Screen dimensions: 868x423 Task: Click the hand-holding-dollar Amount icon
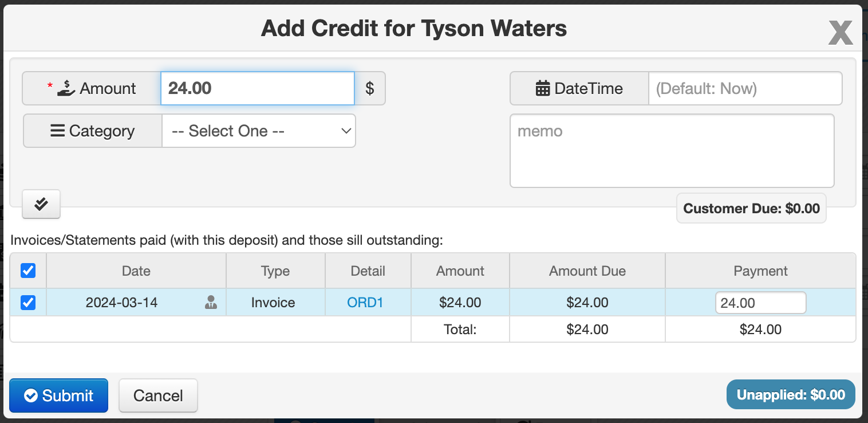[66, 88]
